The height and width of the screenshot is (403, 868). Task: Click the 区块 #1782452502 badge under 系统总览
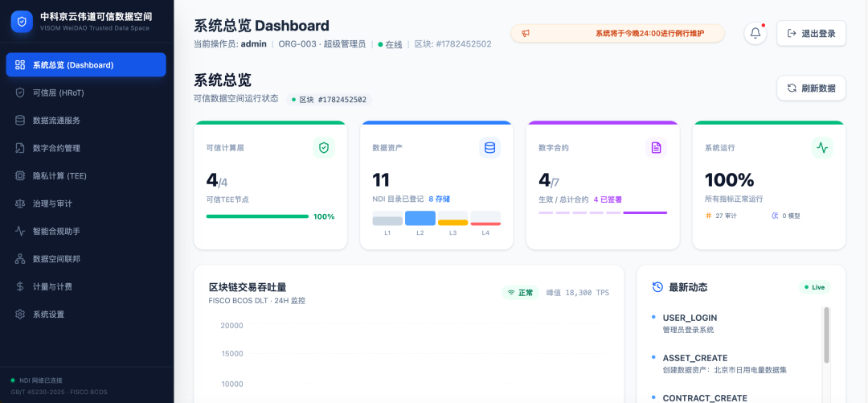tap(330, 100)
